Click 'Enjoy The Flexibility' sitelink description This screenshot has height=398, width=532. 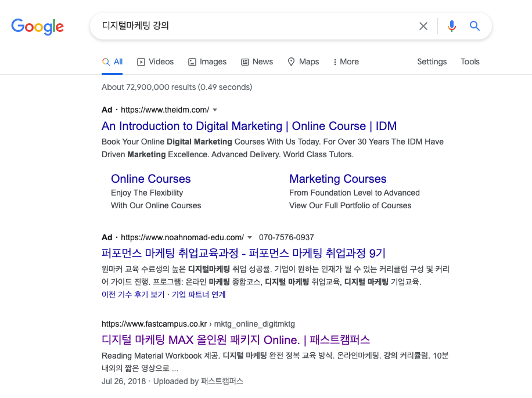pyautogui.click(x=147, y=193)
